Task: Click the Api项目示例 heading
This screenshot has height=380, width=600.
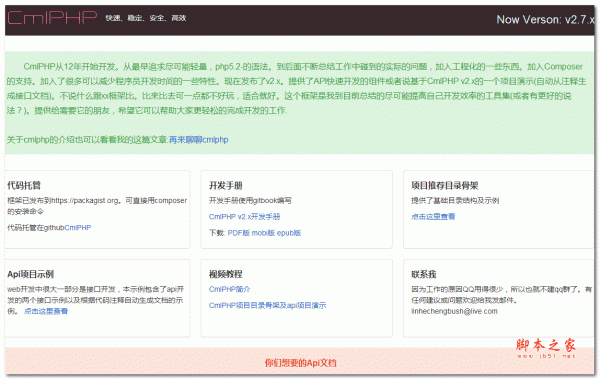Action: click(30, 274)
